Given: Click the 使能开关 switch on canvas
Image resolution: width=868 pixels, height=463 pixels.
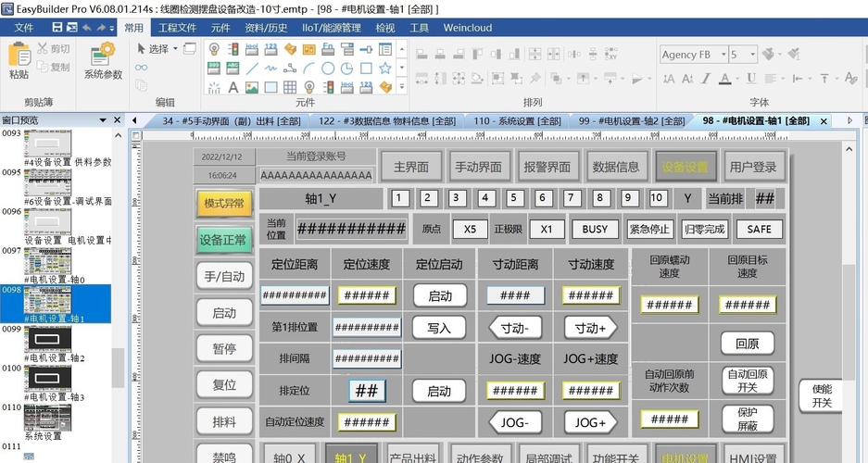Looking at the screenshot, I should tap(822, 395).
